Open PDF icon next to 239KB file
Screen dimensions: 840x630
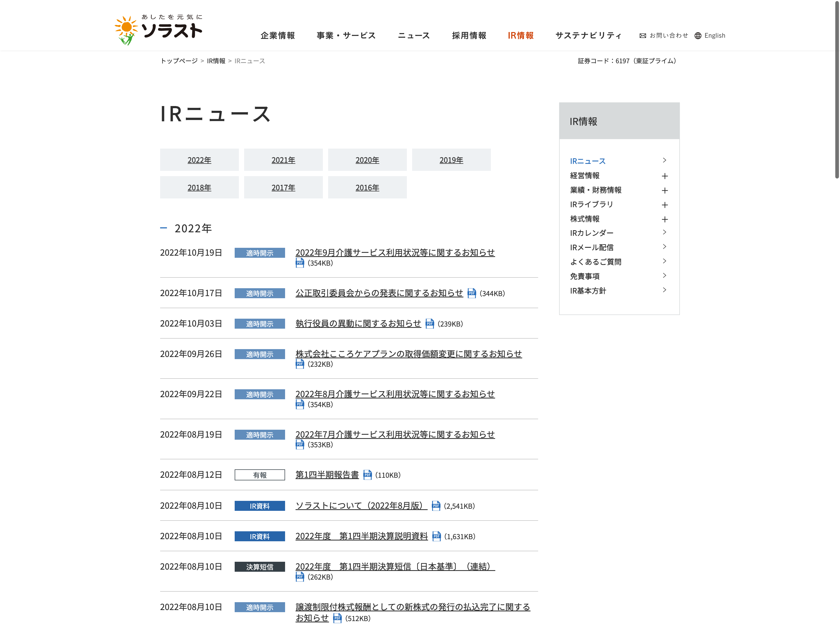429,324
